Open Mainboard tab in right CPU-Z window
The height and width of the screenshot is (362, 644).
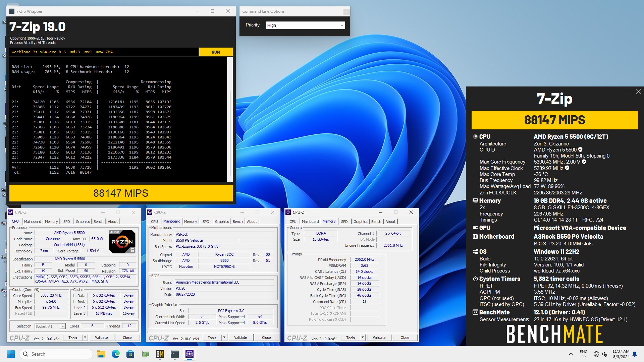(x=310, y=222)
